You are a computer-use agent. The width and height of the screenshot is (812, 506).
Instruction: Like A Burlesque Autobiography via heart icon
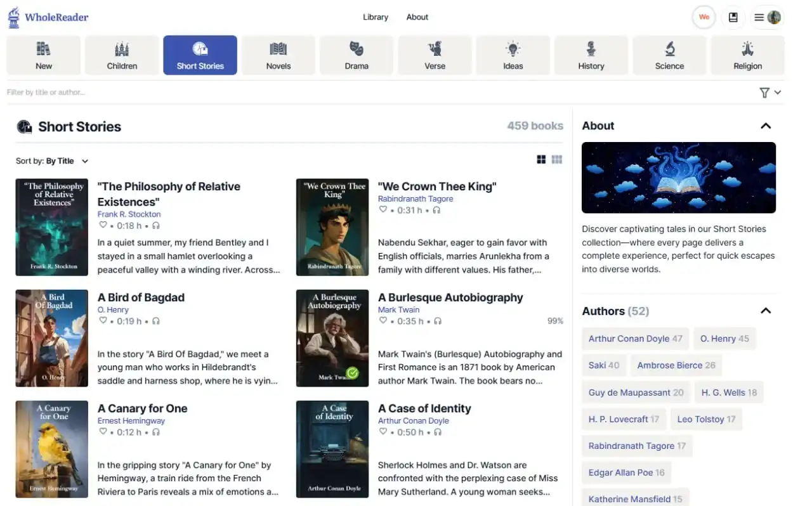click(383, 321)
